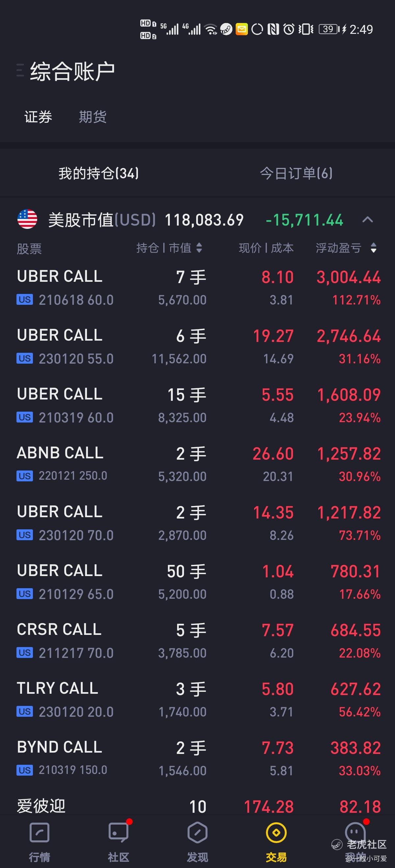The width and height of the screenshot is (395, 868).
Task: Tap the 现价|成本 column header
Action: tap(266, 248)
